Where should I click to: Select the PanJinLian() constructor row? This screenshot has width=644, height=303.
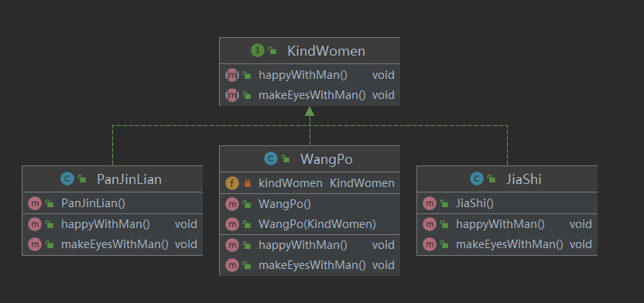point(112,203)
